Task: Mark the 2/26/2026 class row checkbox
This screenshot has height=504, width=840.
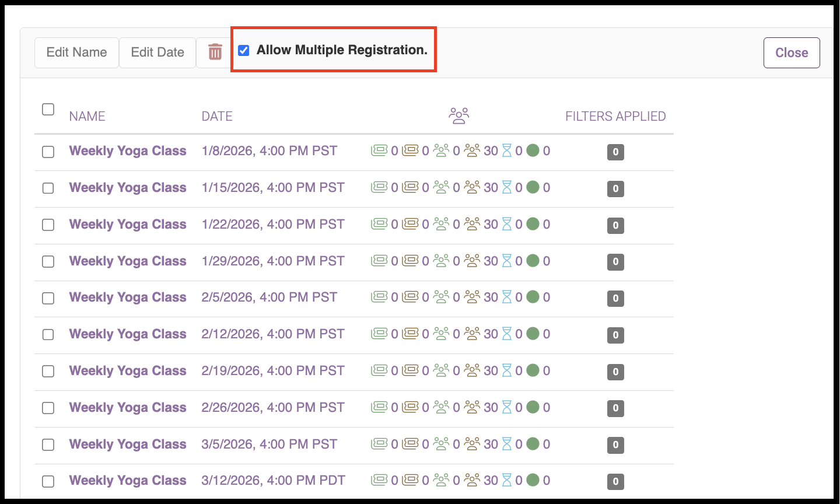Action: click(48, 408)
